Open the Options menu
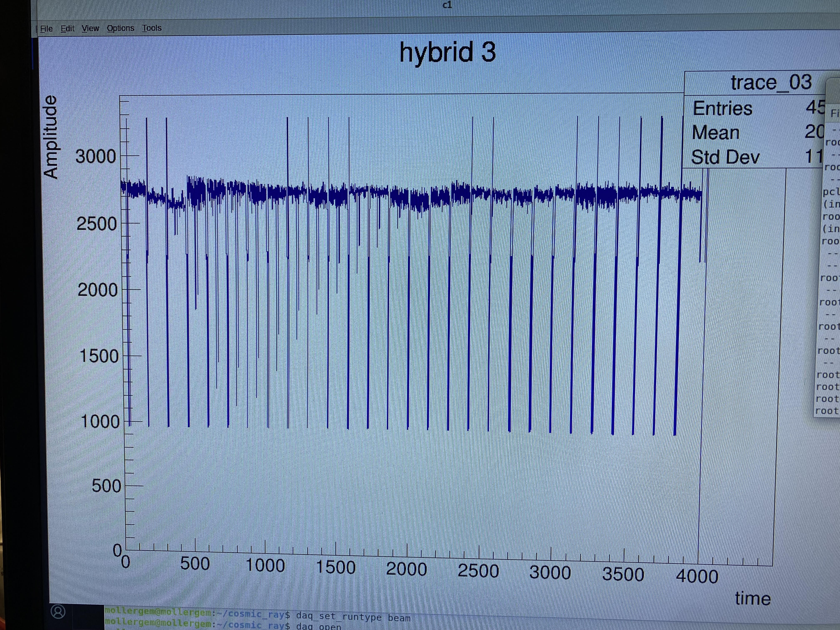840x630 pixels. 120,29
